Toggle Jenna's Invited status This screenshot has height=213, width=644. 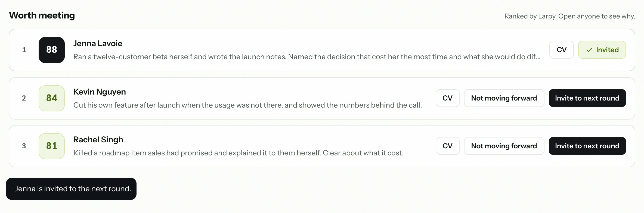(x=602, y=50)
